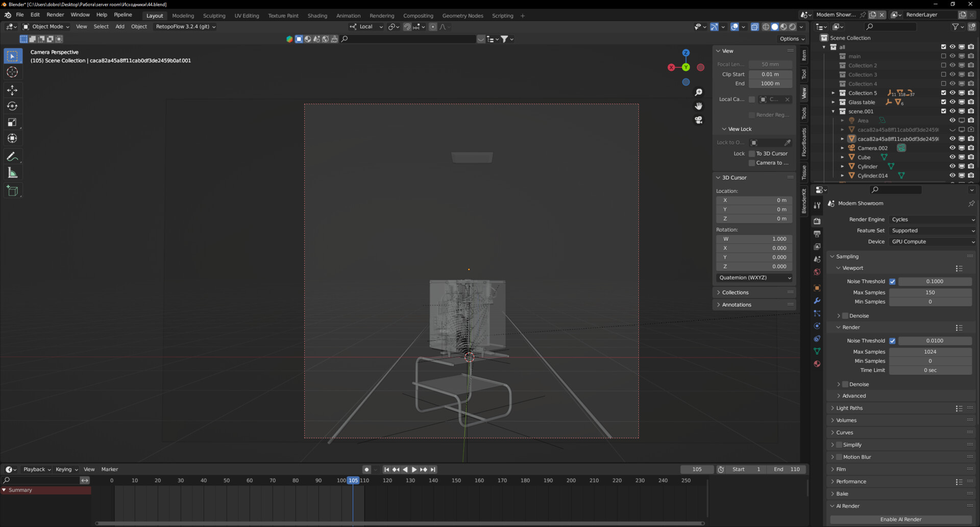Open the Modifier Properties wrench tab
The width and height of the screenshot is (980, 527).
(x=817, y=301)
